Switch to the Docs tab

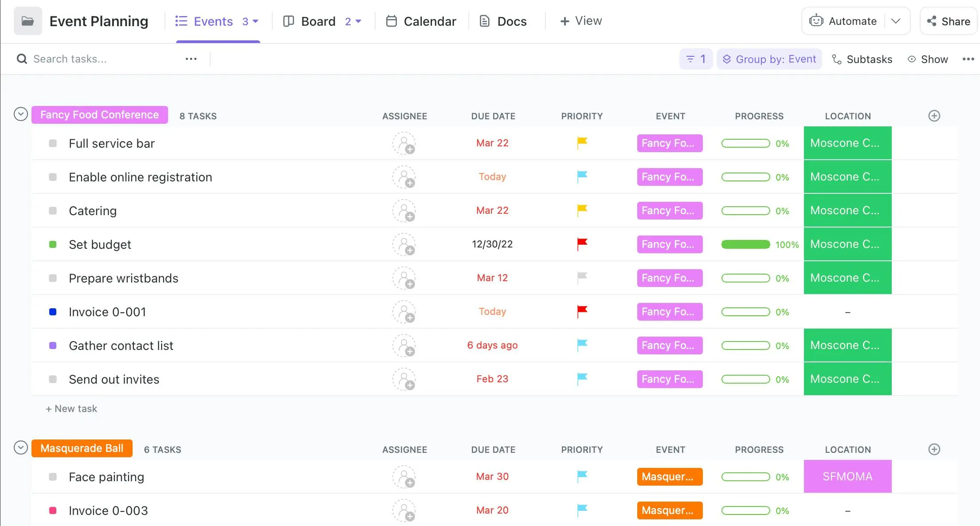(x=503, y=21)
